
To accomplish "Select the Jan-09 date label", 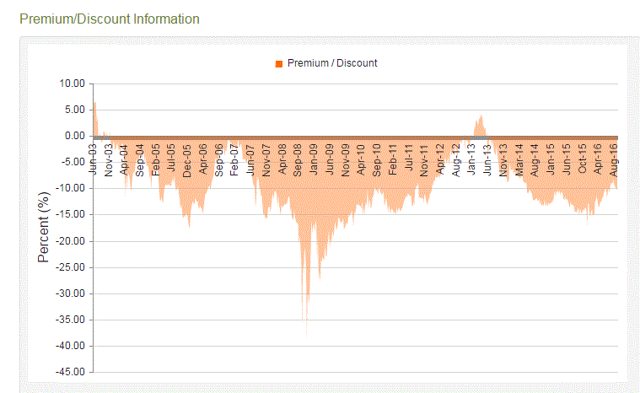I will coord(313,159).
